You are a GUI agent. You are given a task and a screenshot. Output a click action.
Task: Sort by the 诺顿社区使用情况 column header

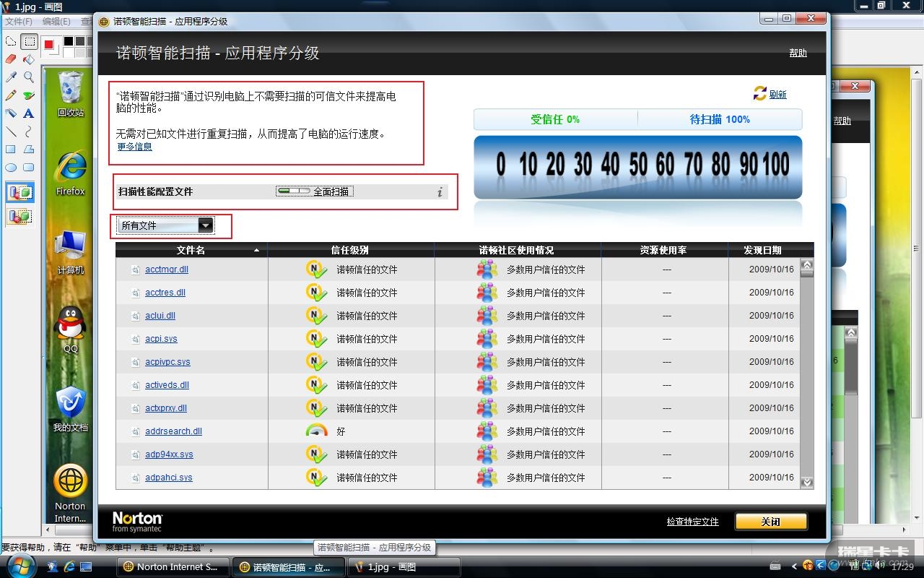517,250
